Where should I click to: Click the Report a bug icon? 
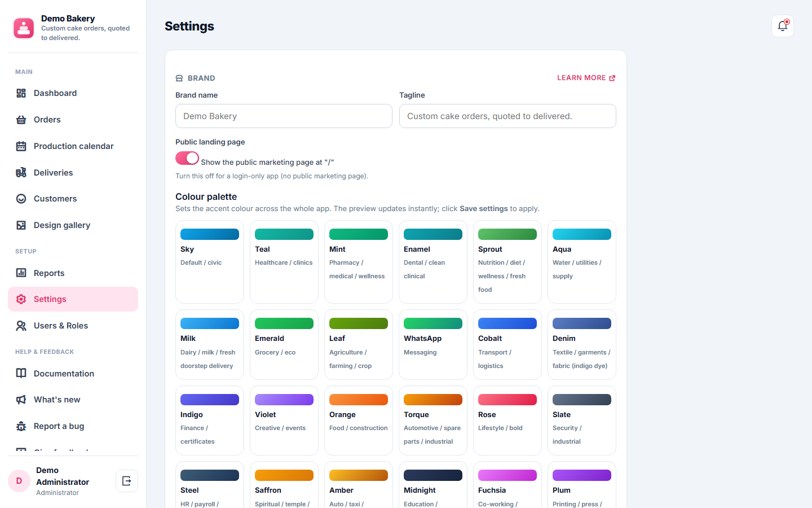pos(21,426)
